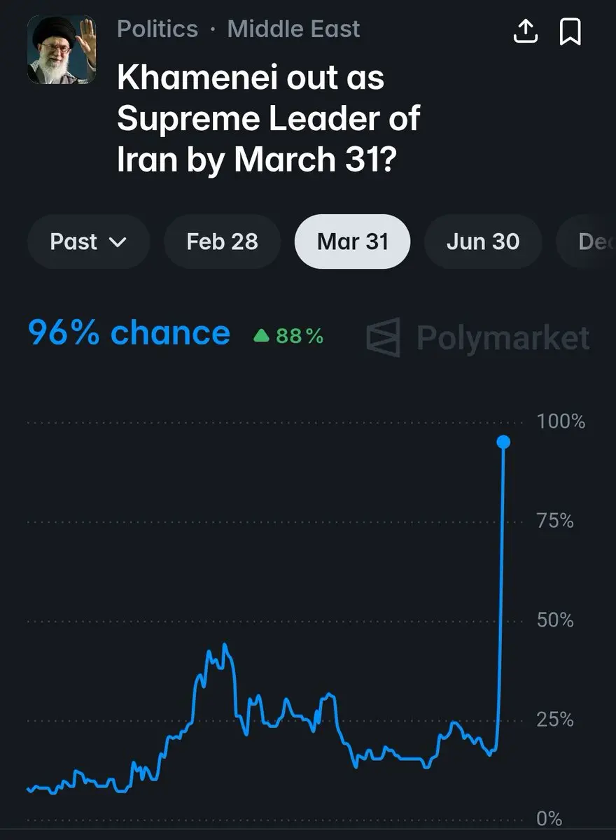Click the Polymarket watermark text
Image resolution: width=616 pixels, height=840 pixels.
[x=503, y=338]
